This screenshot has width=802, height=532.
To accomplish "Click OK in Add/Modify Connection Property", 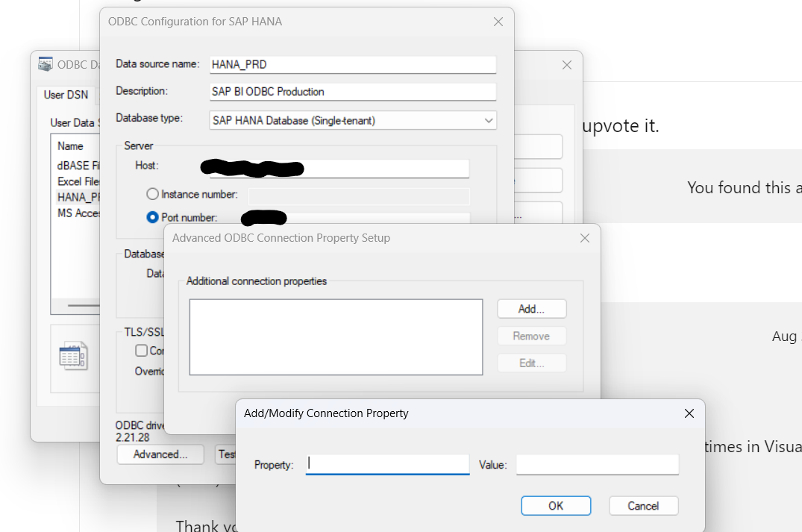I will coord(556,506).
